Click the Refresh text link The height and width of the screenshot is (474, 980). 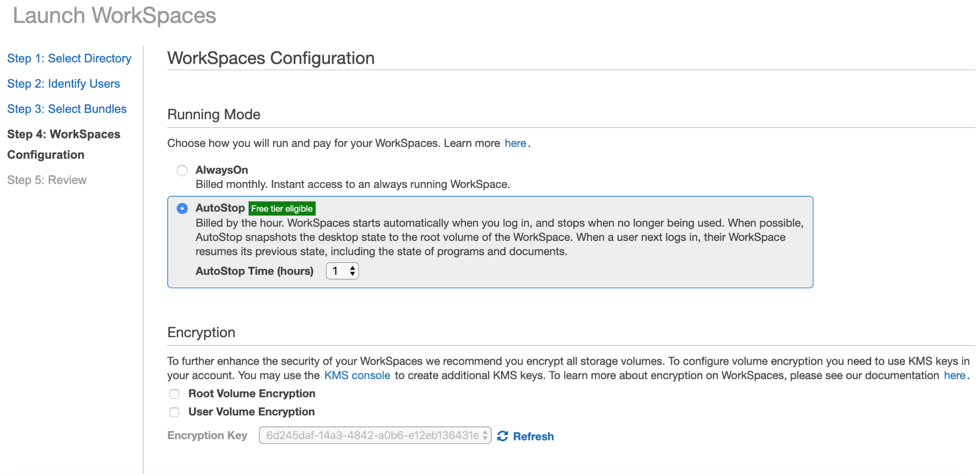pyautogui.click(x=533, y=436)
